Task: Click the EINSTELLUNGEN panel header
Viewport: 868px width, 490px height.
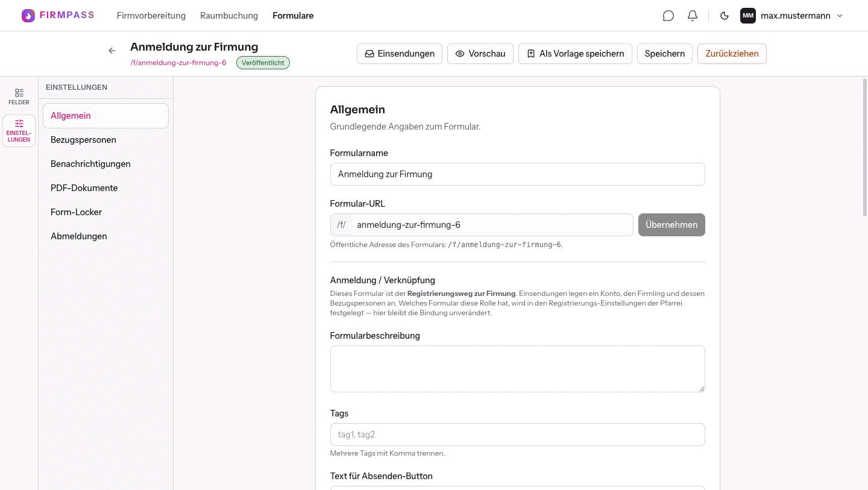Action: pyautogui.click(x=77, y=87)
